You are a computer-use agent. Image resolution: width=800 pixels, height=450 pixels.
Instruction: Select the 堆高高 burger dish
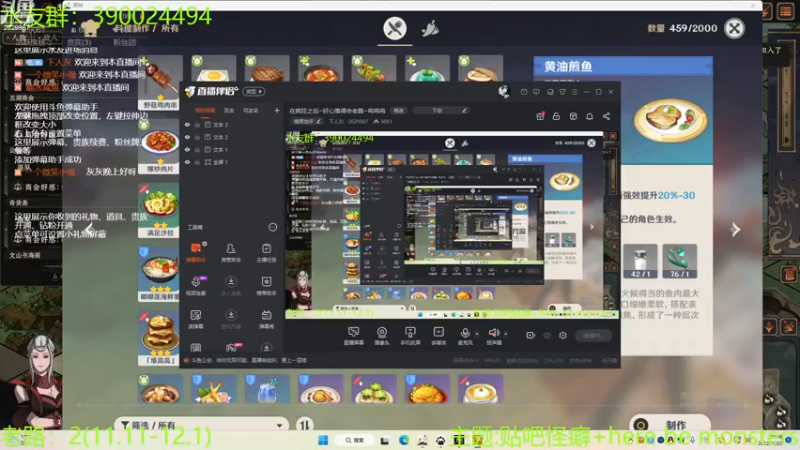coord(159,338)
